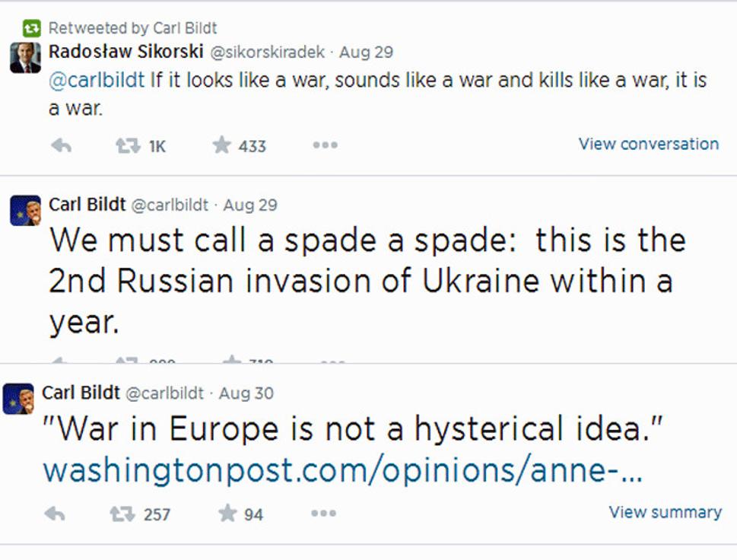Reply to the 'War in Europe' tweet
The height and width of the screenshot is (560, 737).
pyautogui.click(x=55, y=514)
